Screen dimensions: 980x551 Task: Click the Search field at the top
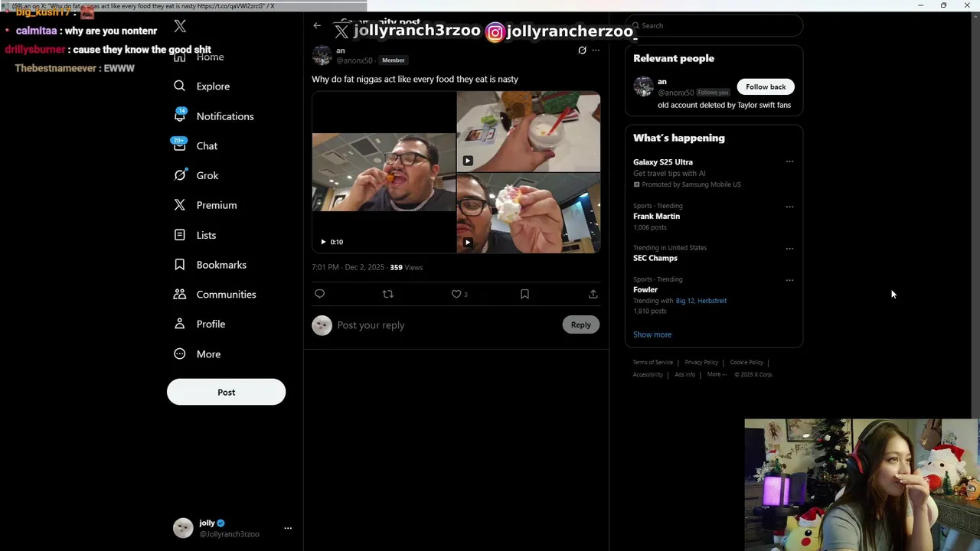[714, 25]
